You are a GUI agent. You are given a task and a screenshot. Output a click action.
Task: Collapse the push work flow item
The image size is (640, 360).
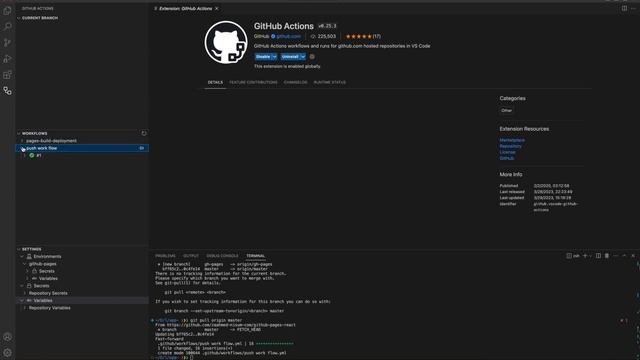22,148
